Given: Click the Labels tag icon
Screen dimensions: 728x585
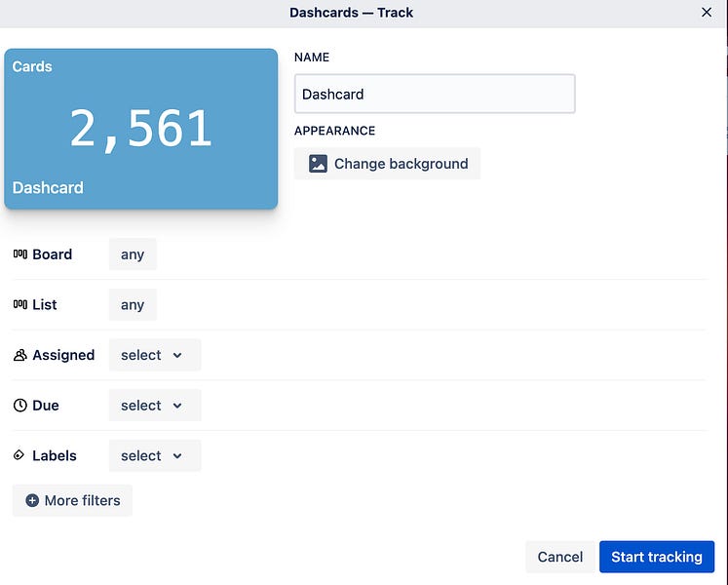Looking at the screenshot, I should 19,455.
